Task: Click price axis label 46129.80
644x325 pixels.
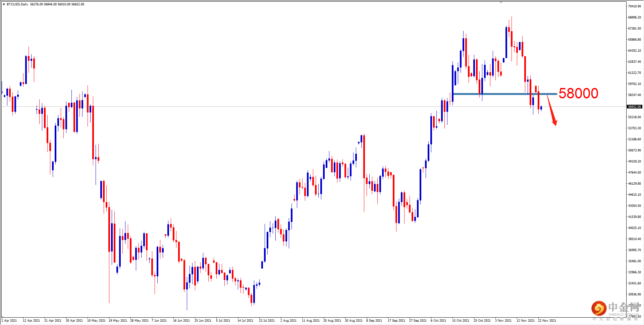Action: (635, 184)
